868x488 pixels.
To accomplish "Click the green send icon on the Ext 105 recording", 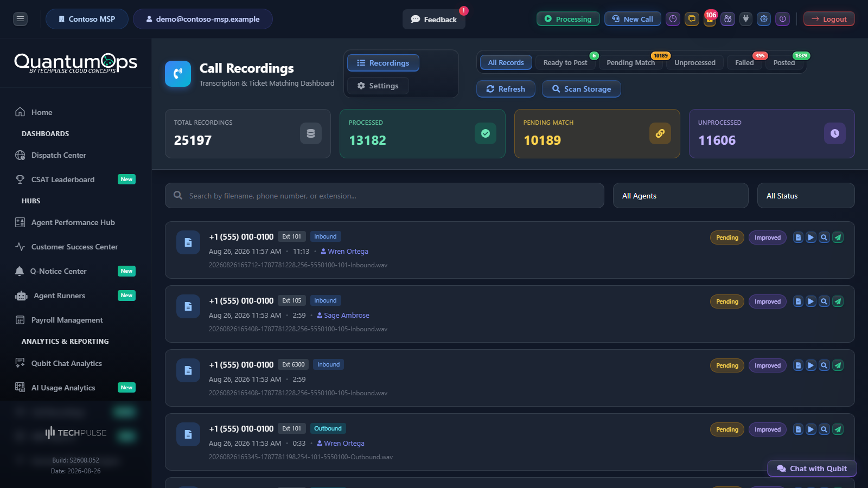I will tap(838, 301).
